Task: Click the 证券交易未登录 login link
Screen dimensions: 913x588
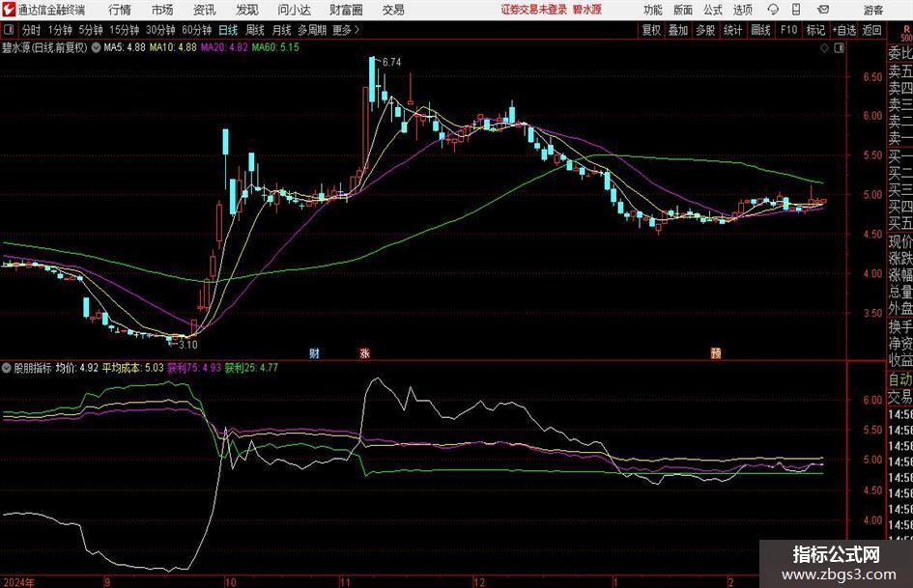Action: point(533,10)
